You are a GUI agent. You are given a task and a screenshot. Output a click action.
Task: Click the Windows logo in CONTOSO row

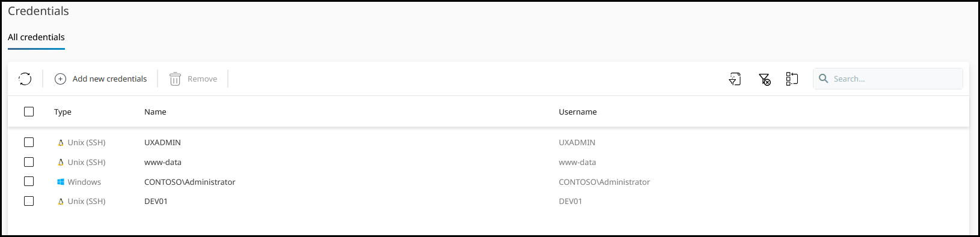pyautogui.click(x=61, y=182)
